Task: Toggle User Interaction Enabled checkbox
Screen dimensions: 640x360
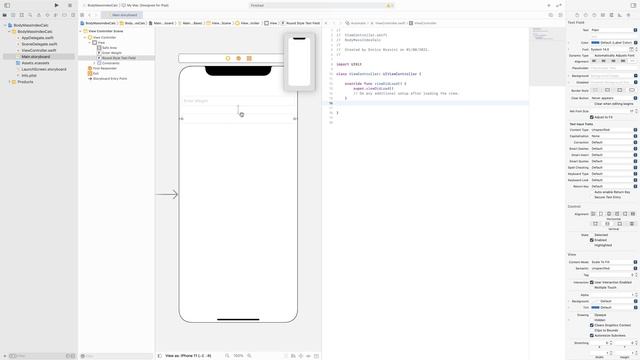Action: 591,282
